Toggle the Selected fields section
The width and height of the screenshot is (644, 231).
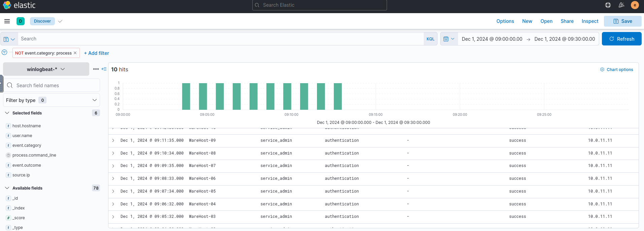point(7,113)
